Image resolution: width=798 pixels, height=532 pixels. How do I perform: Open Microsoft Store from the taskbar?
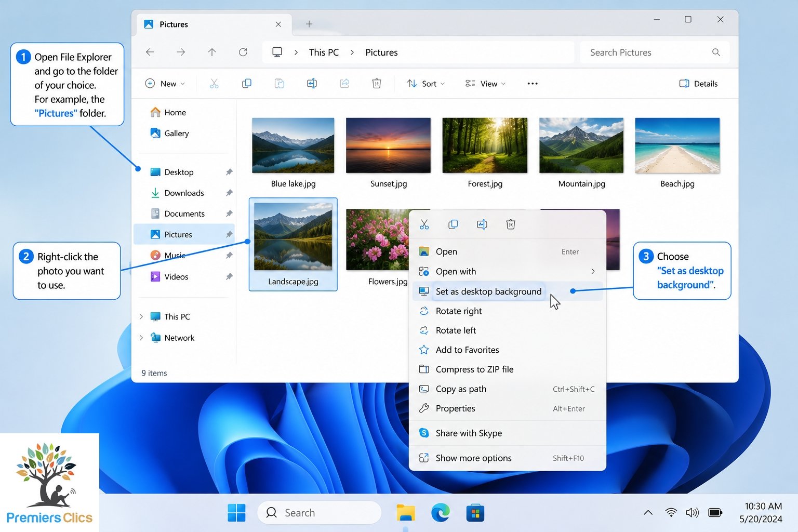coord(475,513)
